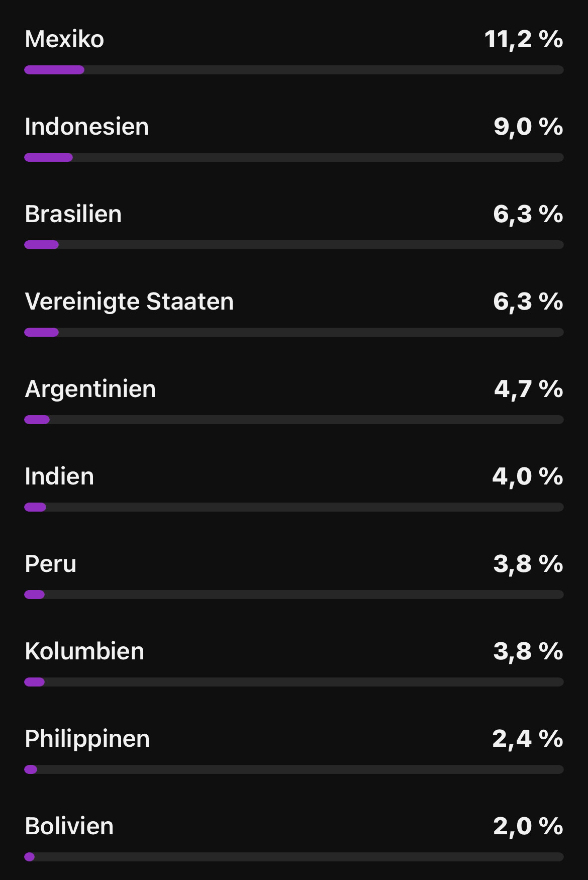Select the Argentinien country label
This screenshot has height=880, width=588.
(x=90, y=389)
